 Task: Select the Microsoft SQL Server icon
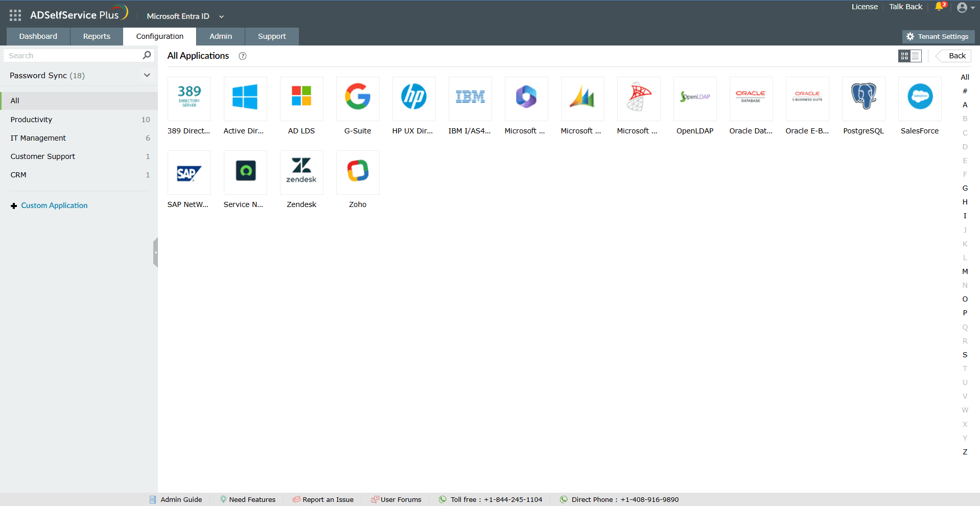[639, 98]
